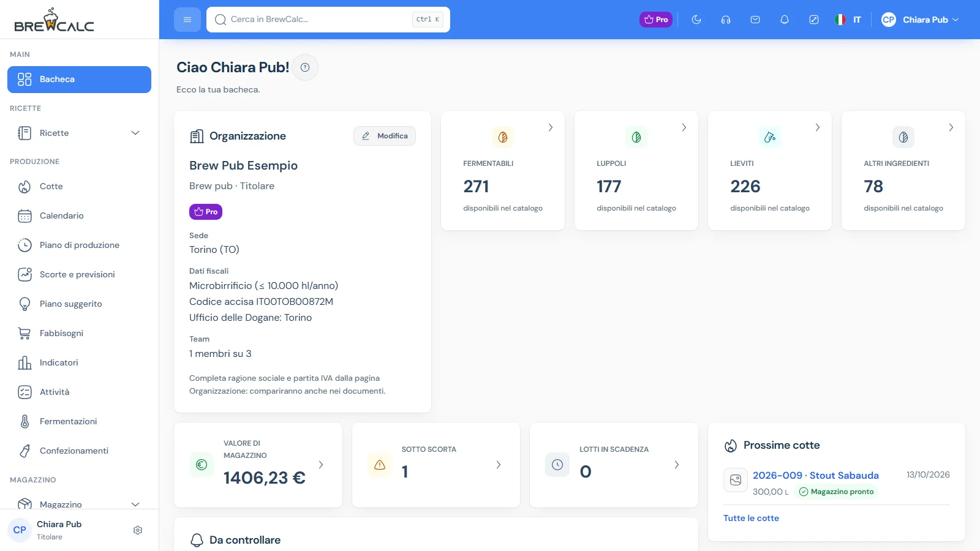Open Lieviti card via its chevron

818,127
